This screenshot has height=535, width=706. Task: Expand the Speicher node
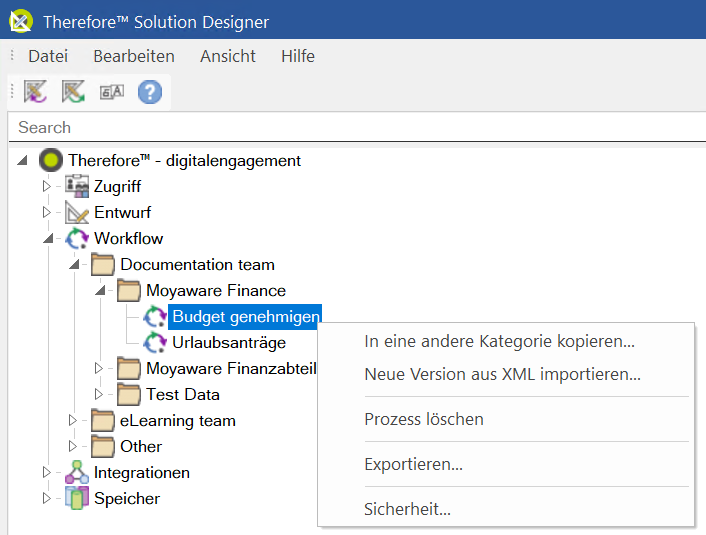click(x=46, y=499)
